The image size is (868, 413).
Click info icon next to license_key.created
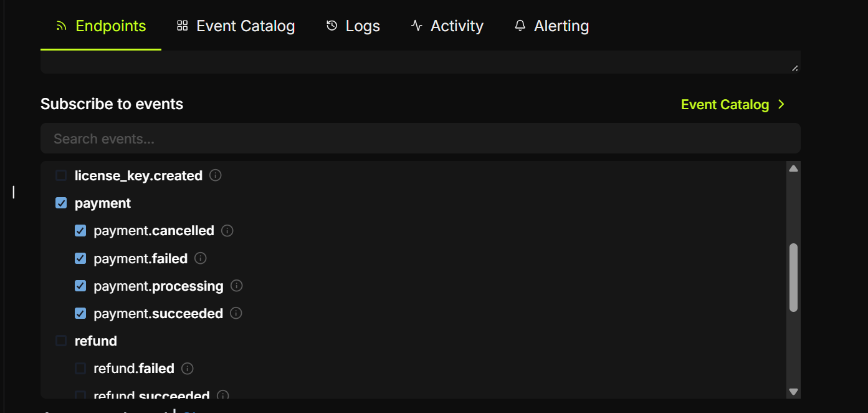tap(216, 176)
